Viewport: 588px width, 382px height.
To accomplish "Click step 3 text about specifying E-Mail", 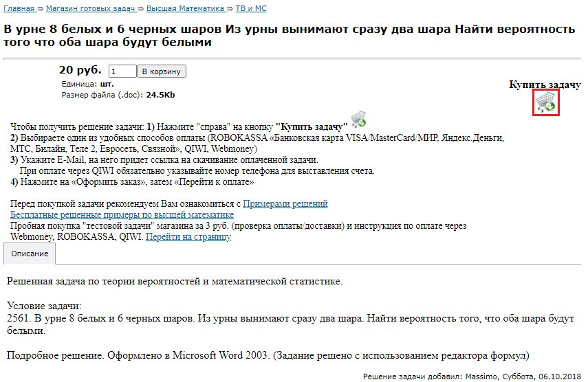I will [164, 160].
